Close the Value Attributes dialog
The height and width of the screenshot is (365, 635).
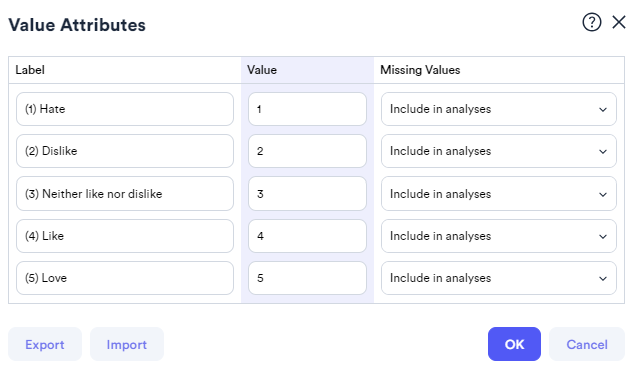pyautogui.click(x=619, y=22)
